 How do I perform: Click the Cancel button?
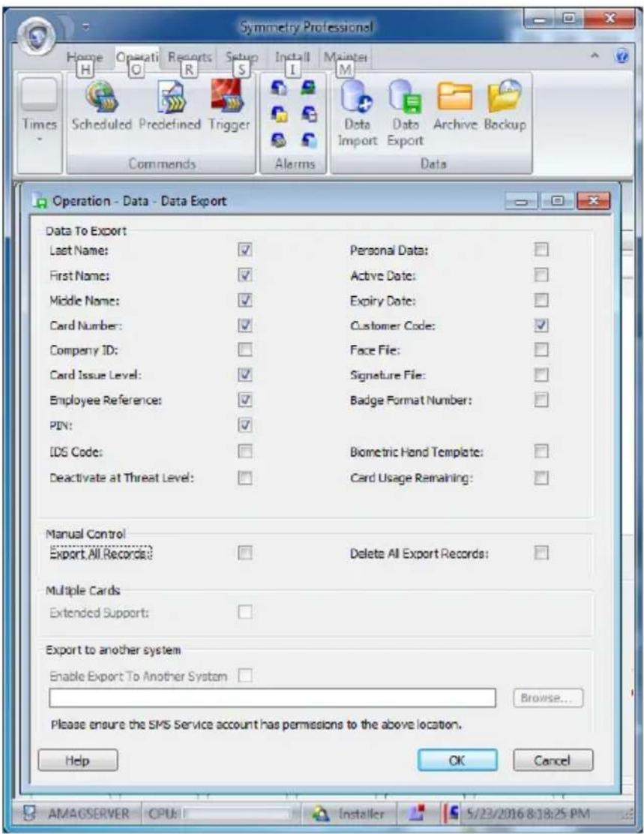(553, 760)
